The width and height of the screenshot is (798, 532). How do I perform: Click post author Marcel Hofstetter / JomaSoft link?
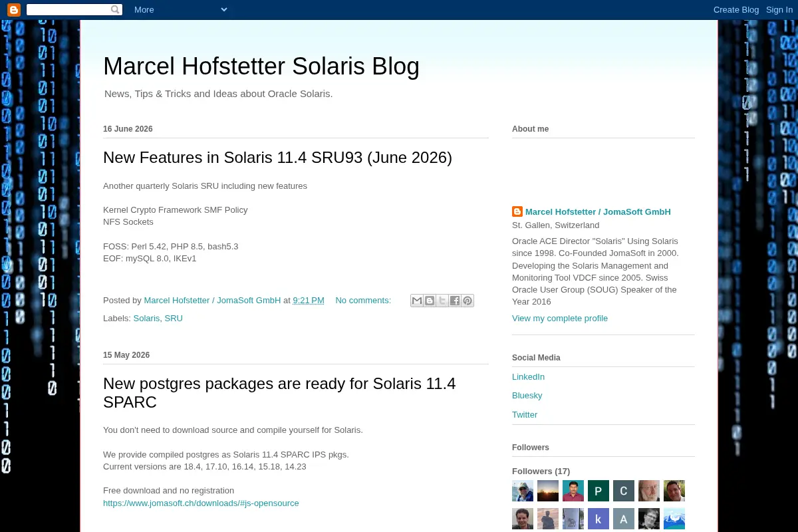pyautogui.click(x=212, y=301)
